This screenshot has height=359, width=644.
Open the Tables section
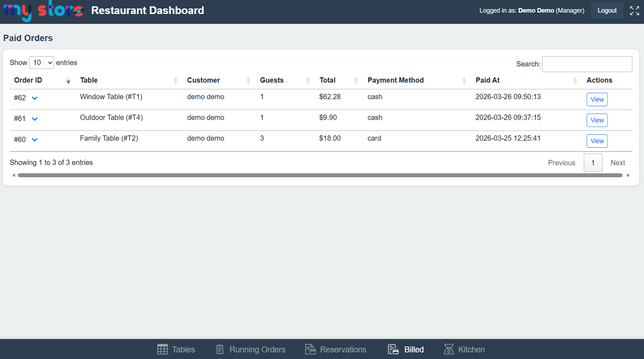point(176,349)
